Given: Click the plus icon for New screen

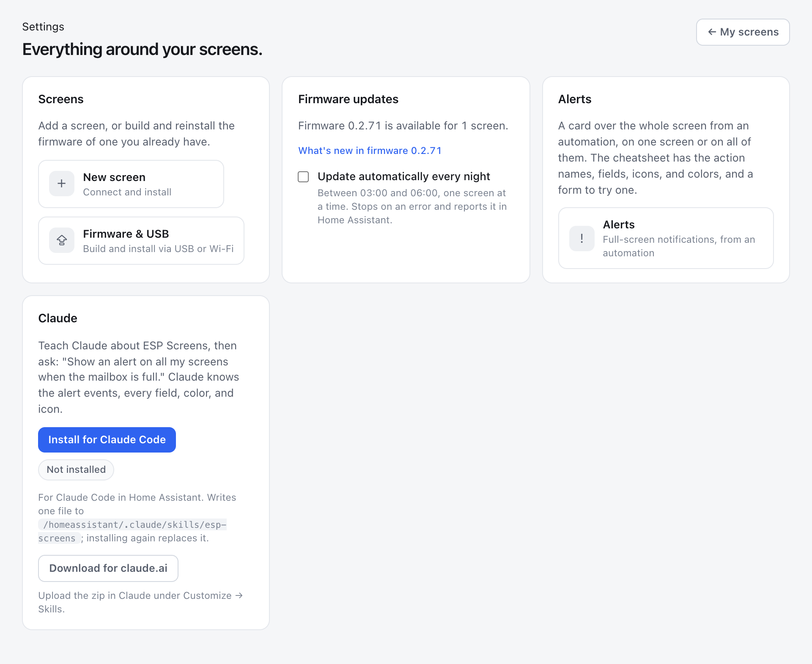Looking at the screenshot, I should point(62,184).
